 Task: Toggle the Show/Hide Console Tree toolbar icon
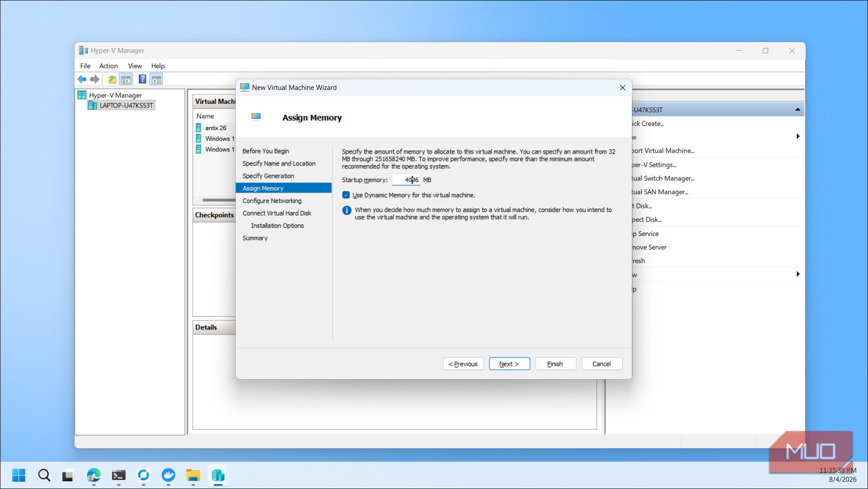point(126,80)
